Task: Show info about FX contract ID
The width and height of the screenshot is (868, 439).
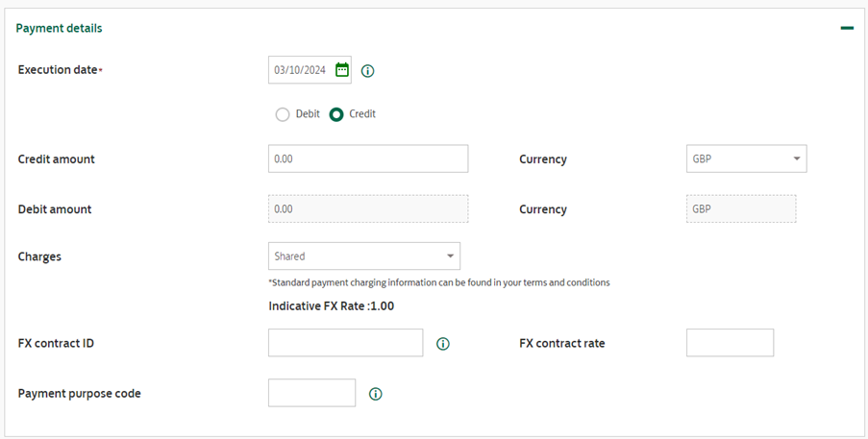Action: tap(443, 344)
